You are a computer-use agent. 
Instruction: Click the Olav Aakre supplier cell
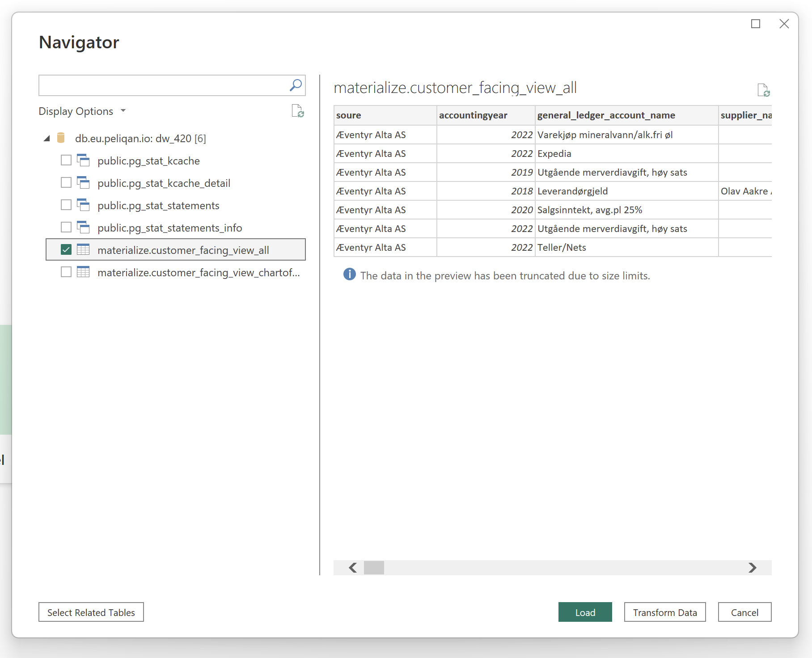(745, 191)
